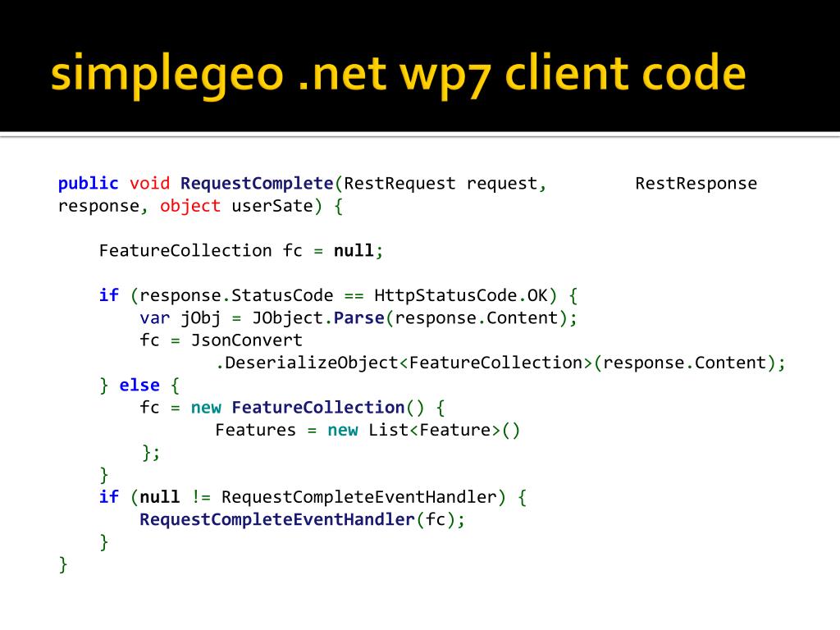
Task: Click the final closing brace of the method
Action: (x=63, y=564)
